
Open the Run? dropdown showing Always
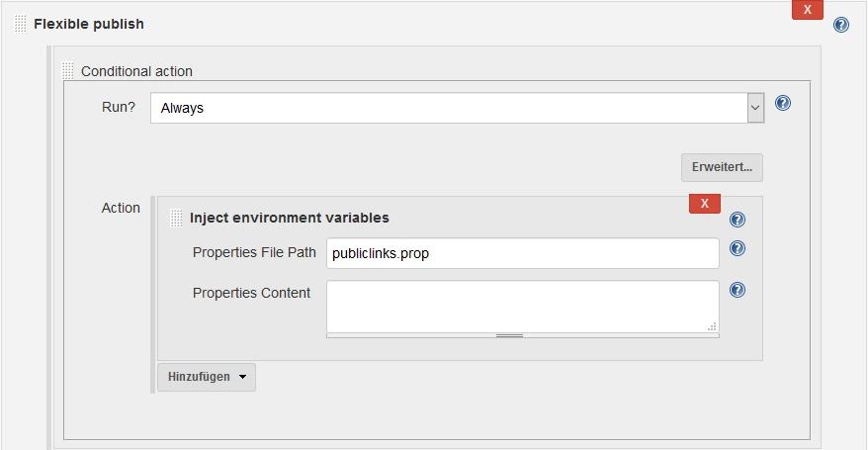click(457, 108)
